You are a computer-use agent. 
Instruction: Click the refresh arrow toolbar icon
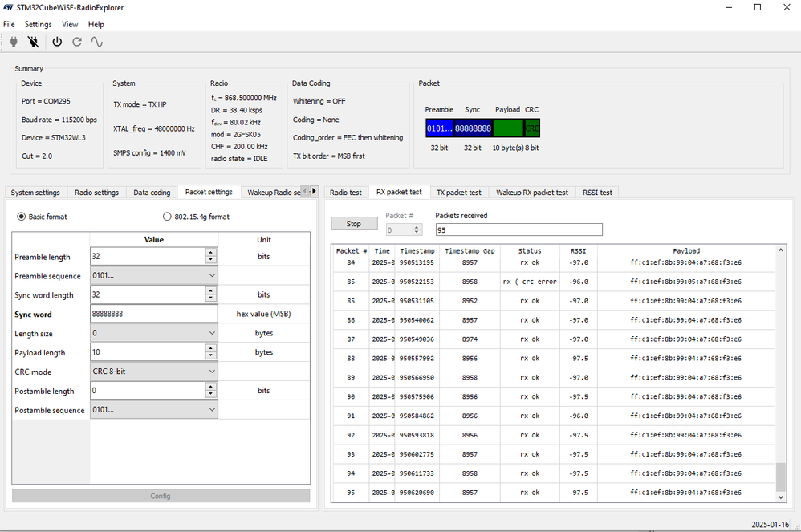77,42
